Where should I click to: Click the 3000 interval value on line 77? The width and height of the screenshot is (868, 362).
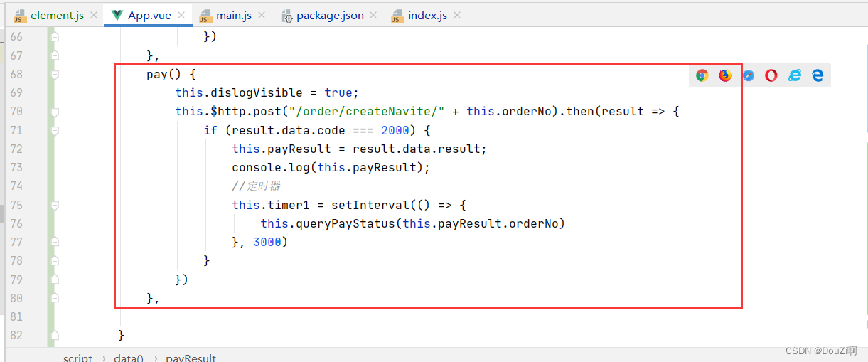coord(267,242)
